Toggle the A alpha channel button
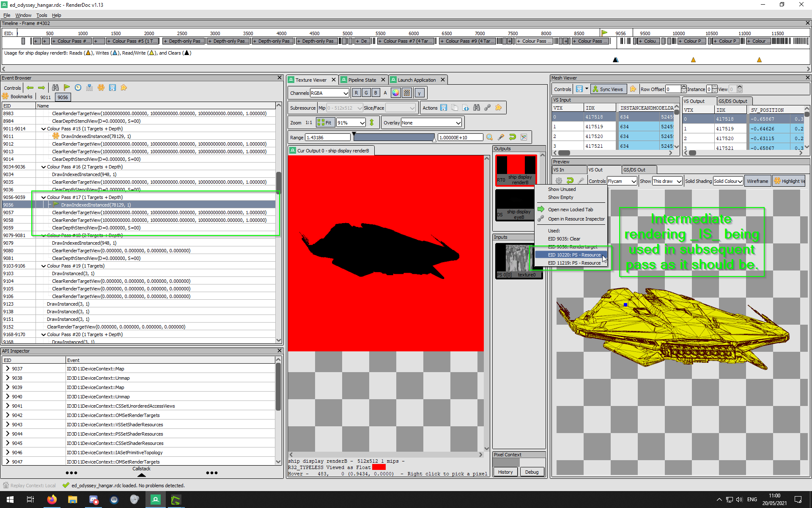This screenshot has width=812, height=508. tap(385, 93)
